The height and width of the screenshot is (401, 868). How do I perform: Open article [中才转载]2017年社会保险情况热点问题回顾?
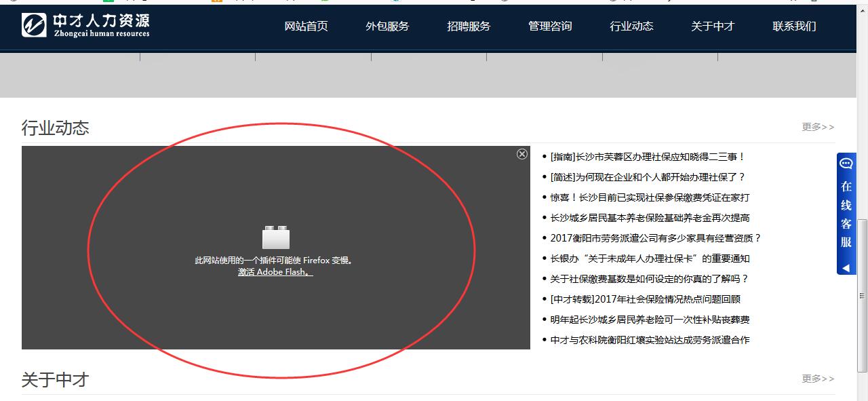646,299
